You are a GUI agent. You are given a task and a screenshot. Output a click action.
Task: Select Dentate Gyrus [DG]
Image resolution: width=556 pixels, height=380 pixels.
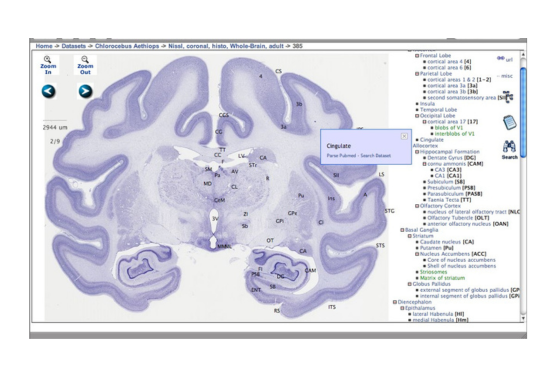coord(451,158)
